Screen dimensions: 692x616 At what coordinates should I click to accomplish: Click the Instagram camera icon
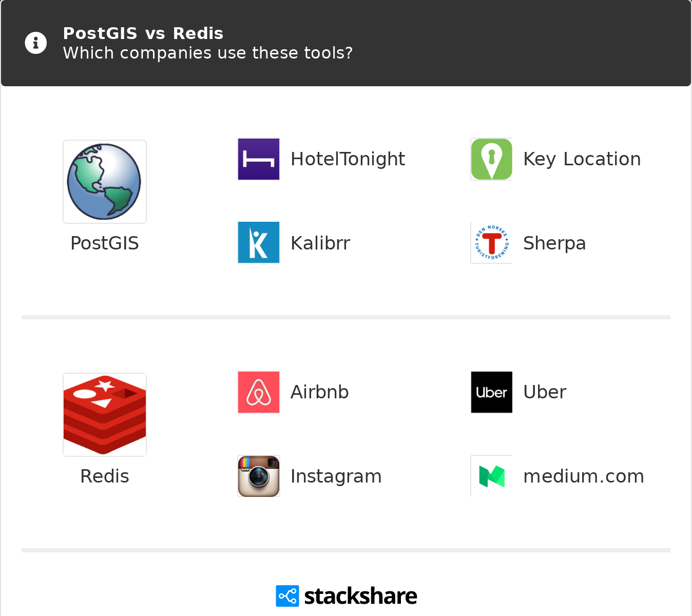pyautogui.click(x=259, y=476)
